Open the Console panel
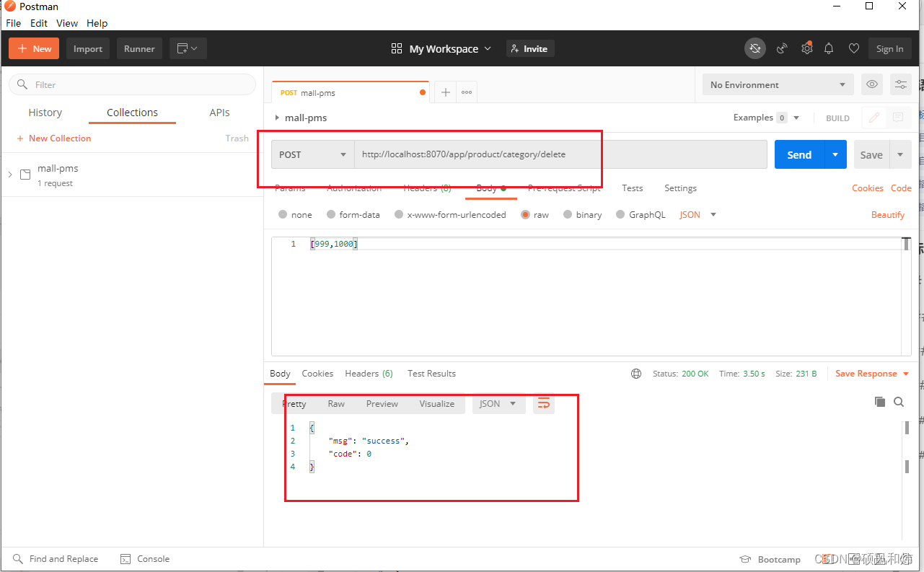924x572 pixels. coord(145,559)
